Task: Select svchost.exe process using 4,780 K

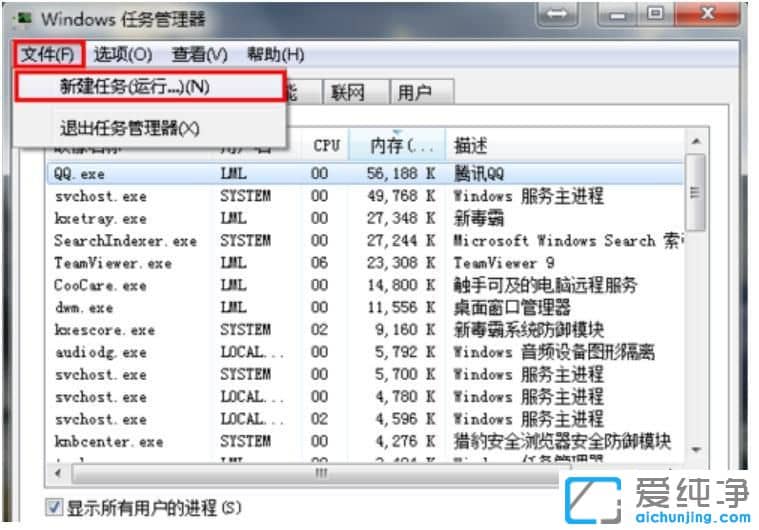Action: click(x=365, y=396)
